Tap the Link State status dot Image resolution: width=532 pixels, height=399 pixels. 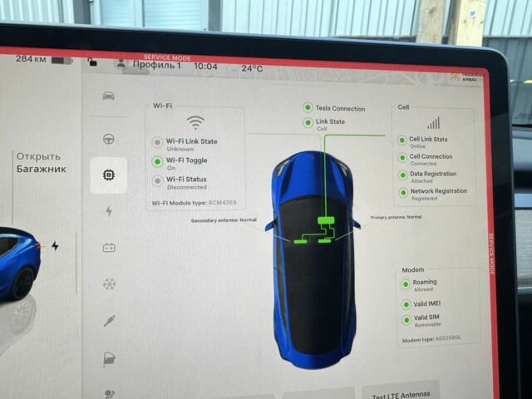tap(308, 122)
